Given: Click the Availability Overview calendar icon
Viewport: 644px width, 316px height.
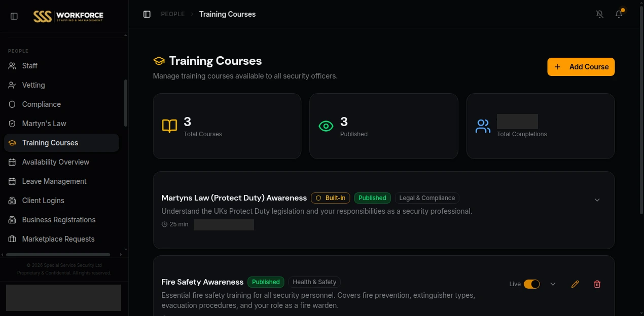Looking at the screenshot, I should click(12, 162).
